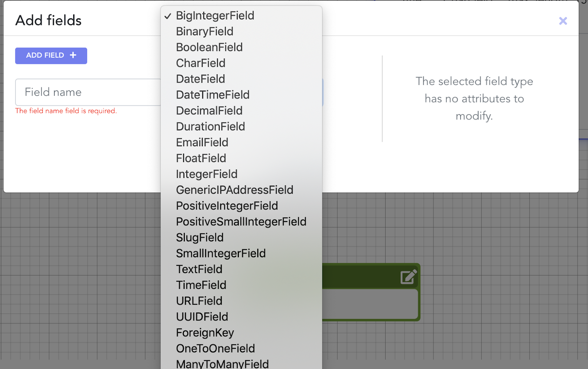The width and height of the screenshot is (588, 369).
Task: Click the ADD FIELD plus button
Action: (51, 55)
